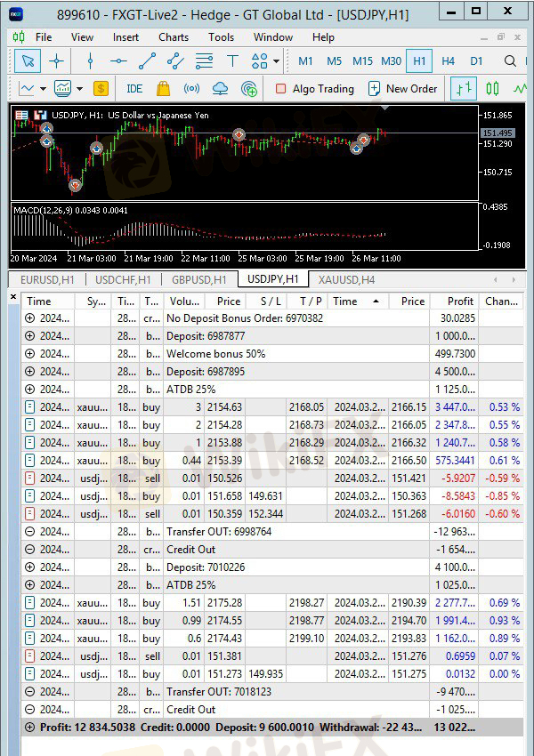534x756 pixels.
Task: Select the trendline drawing tool
Action: pos(148,61)
